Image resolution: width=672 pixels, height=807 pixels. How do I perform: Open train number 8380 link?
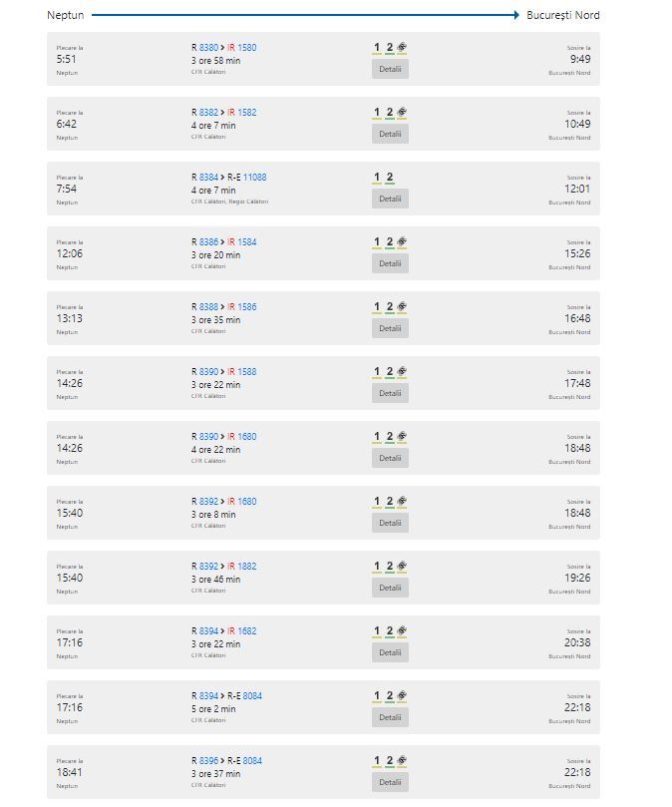tap(208, 47)
